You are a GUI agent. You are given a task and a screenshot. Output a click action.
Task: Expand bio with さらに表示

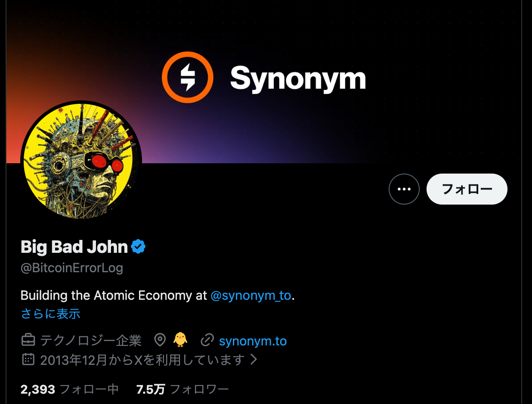[x=50, y=314]
